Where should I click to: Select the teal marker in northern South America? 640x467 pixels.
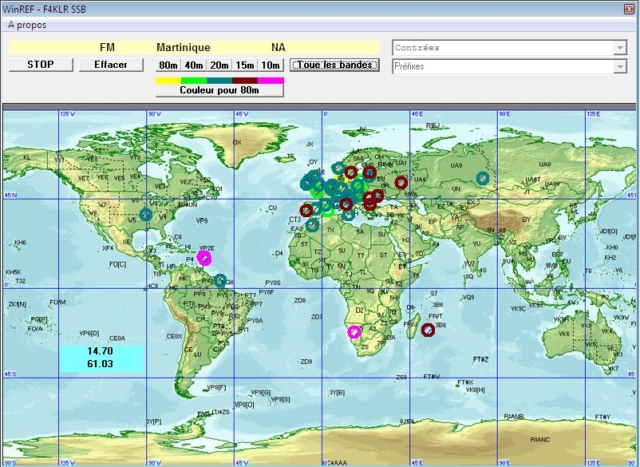(x=220, y=281)
